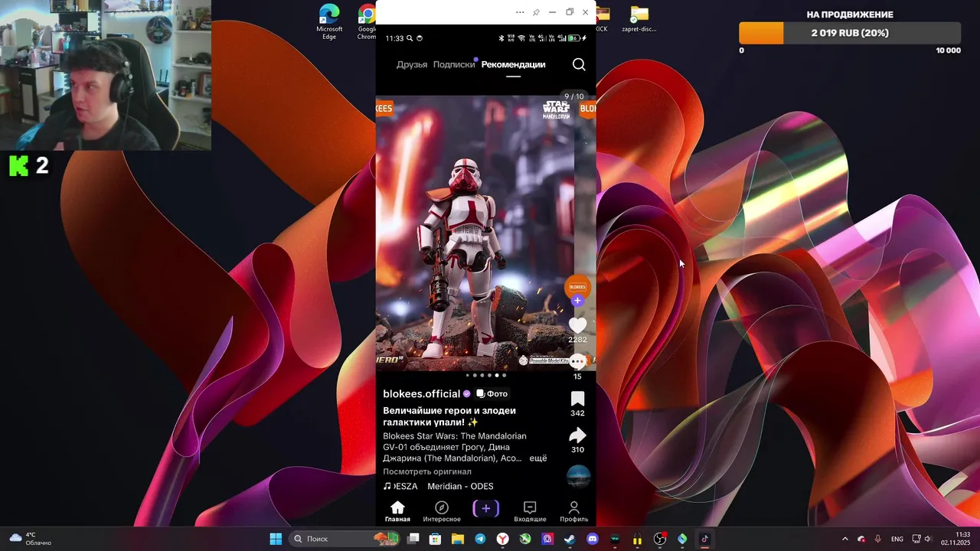Switch to the Подписки feed

[454, 64]
